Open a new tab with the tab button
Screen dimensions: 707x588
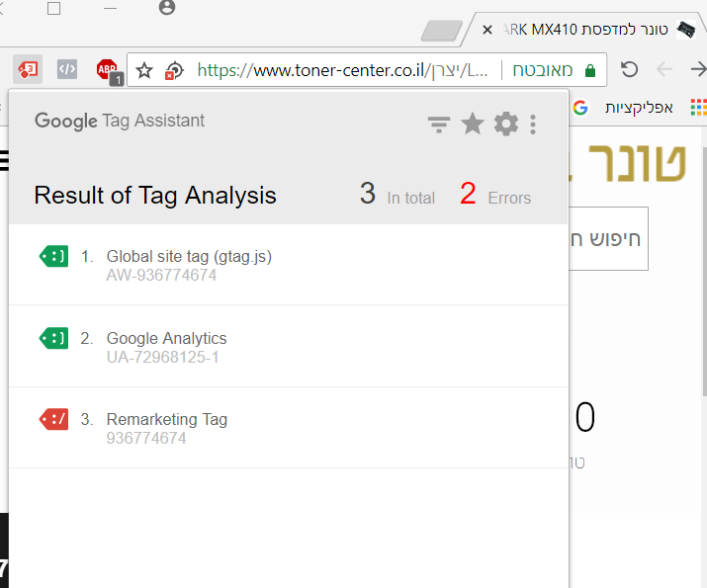[442, 31]
